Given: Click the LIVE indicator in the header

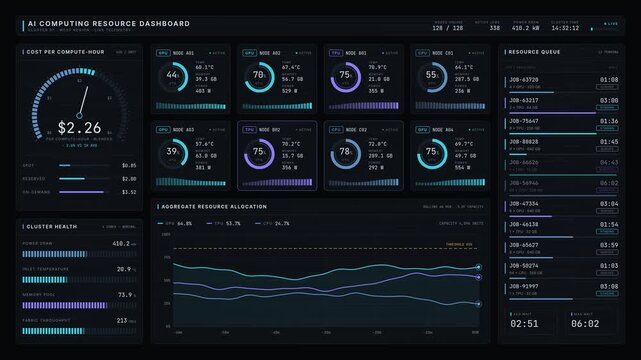Looking at the screenshot, I should [611, 24].
